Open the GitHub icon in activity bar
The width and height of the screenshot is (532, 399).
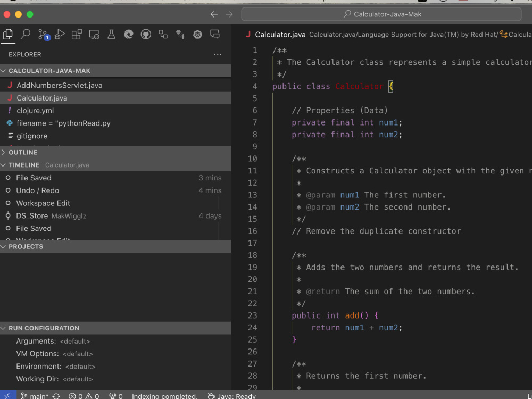tap(146, 34)
